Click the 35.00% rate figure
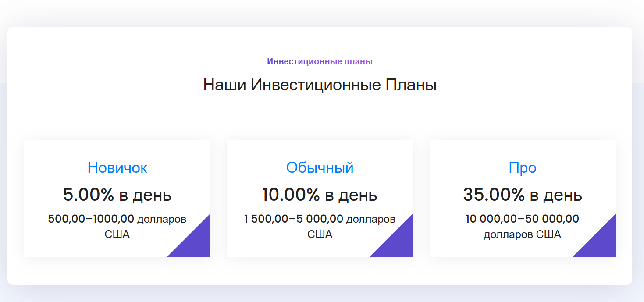The width and height of the screenshot is (644, 302). coord(494,195)
